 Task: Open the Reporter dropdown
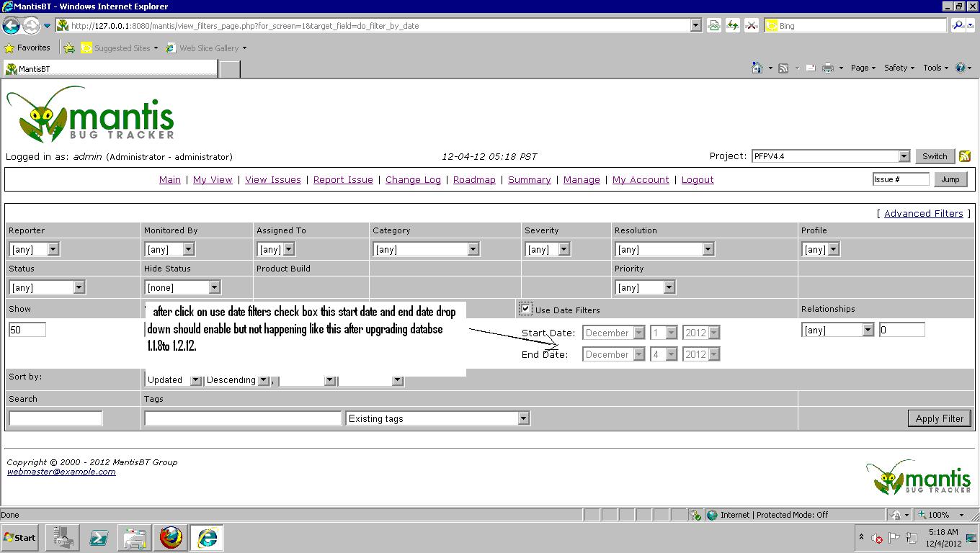pyautogui.click(x=34, y=249)
